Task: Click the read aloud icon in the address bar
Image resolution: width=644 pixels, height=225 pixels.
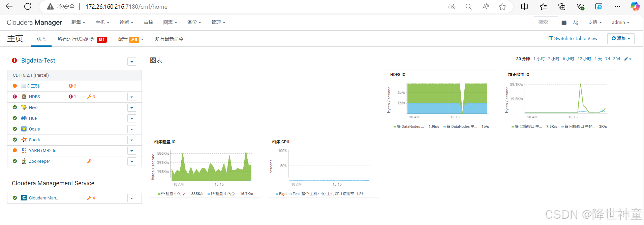Action: [486, 6]
